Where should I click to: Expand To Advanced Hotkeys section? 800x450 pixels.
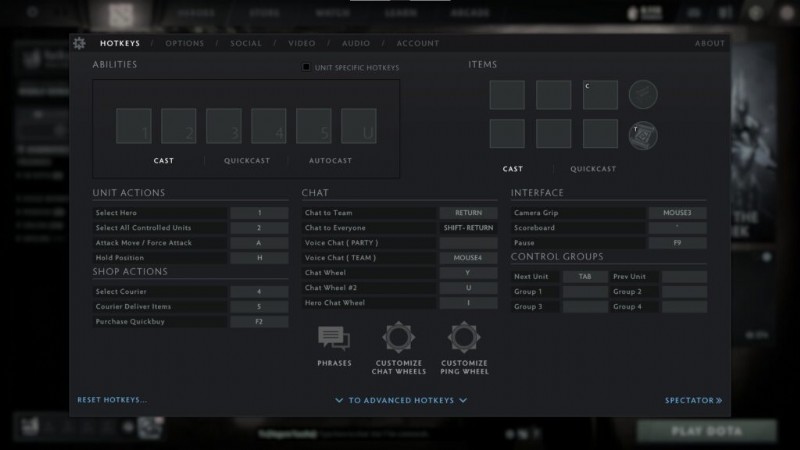tap(401, 400)
